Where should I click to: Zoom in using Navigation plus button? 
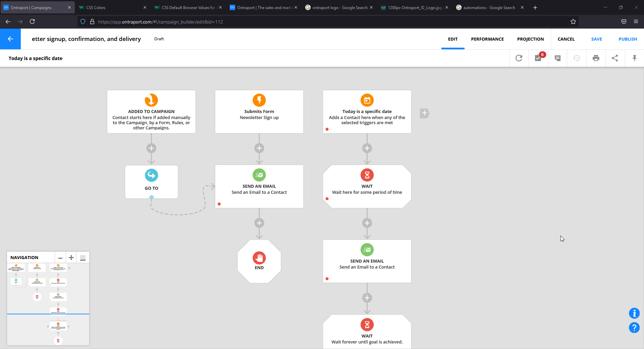71,258
